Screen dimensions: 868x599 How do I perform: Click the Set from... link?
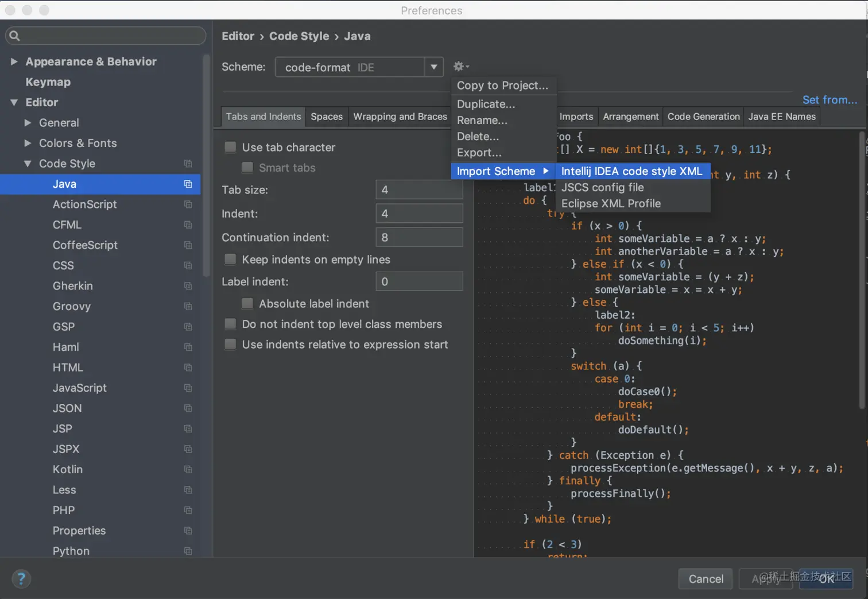[x=830, y=100]
